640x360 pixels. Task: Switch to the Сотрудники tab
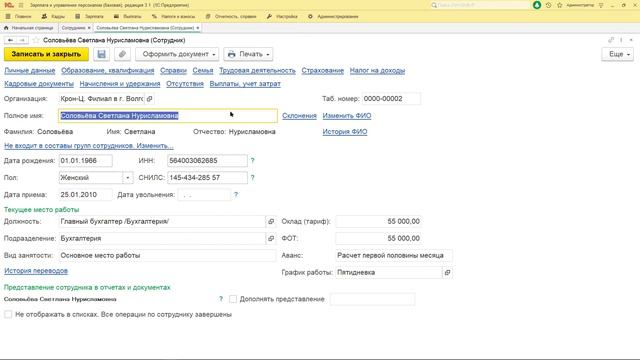(x=73, y=28)
